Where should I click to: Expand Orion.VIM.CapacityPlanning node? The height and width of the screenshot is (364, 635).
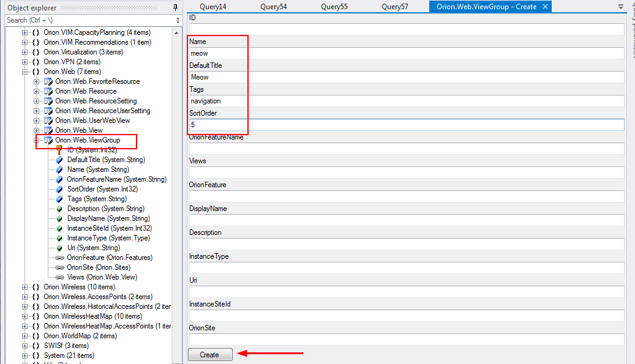pyautogui.click(x=24, y=32)
